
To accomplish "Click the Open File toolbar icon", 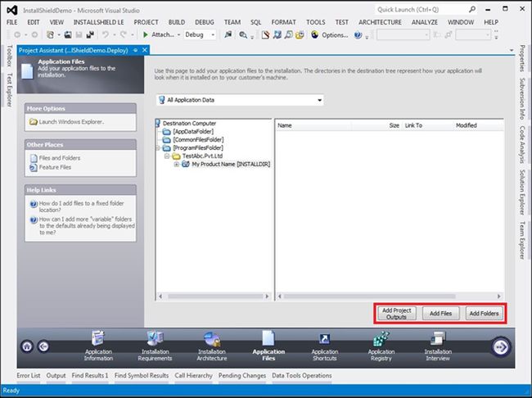I will tap(68, 34).
